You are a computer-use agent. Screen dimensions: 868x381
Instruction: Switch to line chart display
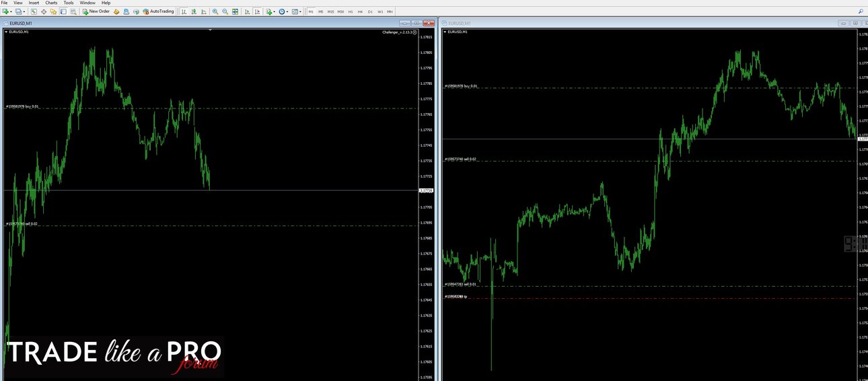(x=203, y=11)
